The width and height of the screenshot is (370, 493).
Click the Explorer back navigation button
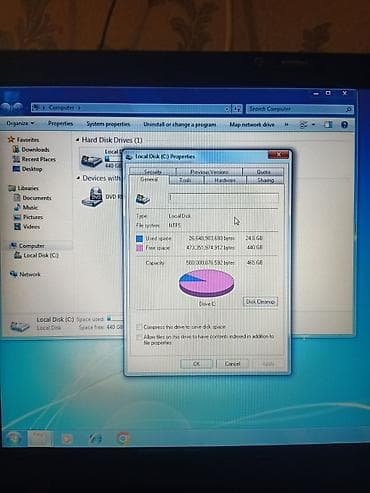(5, 107)
